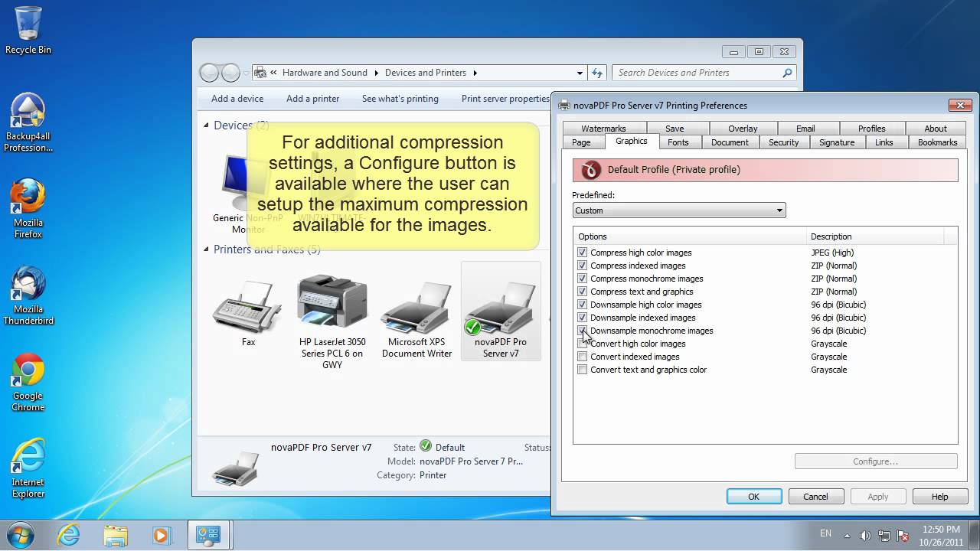Viewport: 980px width, 551px height.
Task: Uncheck Compress text and graphics
Action: 583,292
